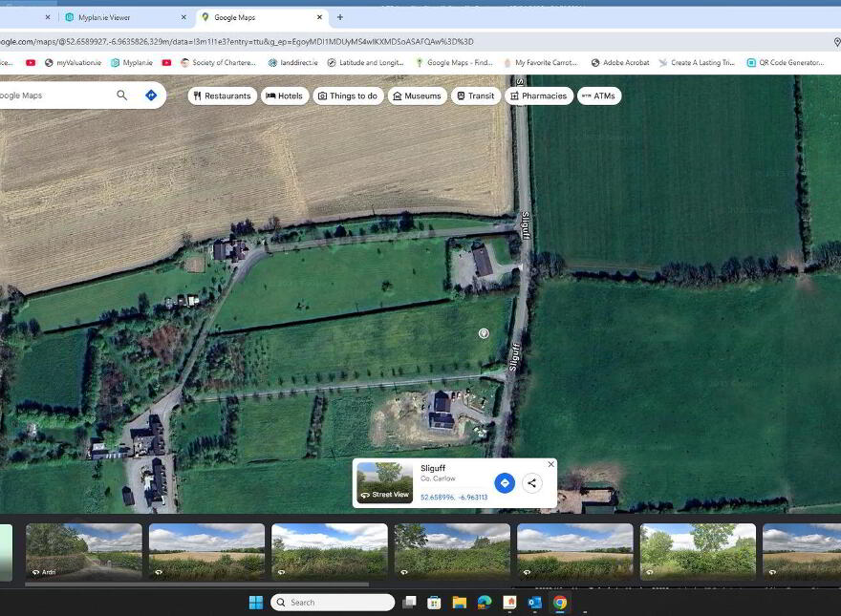841x616 pixels.
Task: Open landdirect.ie bookmark
Action: [x=292, y=63]
